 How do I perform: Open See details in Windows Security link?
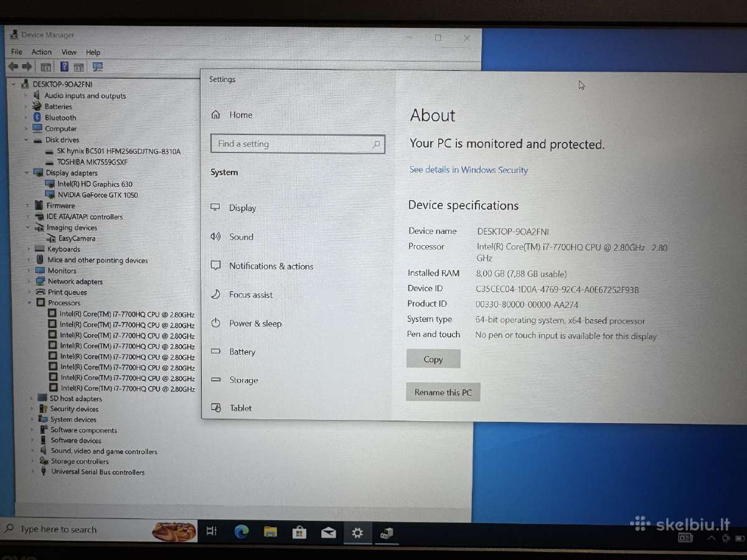(469, 170)
